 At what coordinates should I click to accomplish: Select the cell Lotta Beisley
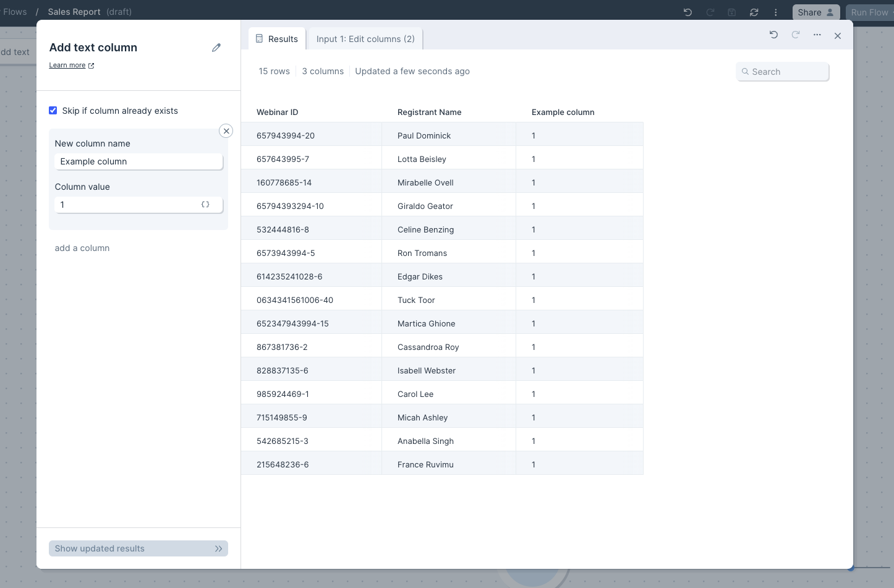tap(449, 159)
